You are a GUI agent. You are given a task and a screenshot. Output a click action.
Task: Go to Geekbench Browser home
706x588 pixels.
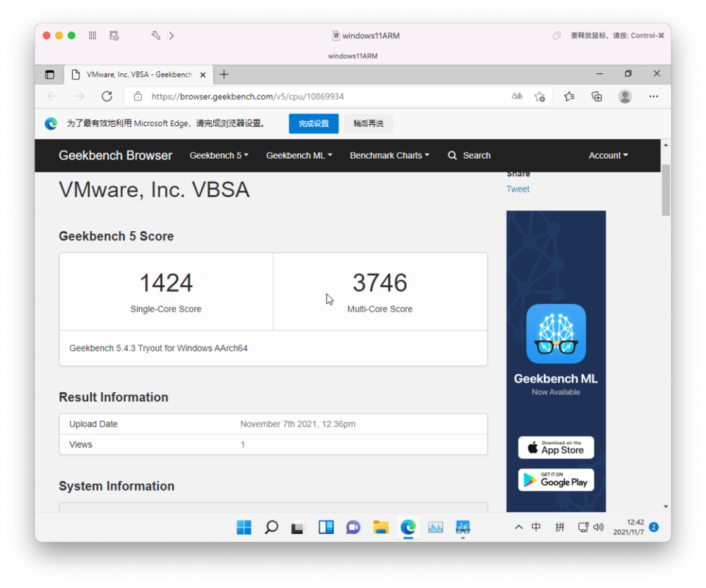point(115,155)
